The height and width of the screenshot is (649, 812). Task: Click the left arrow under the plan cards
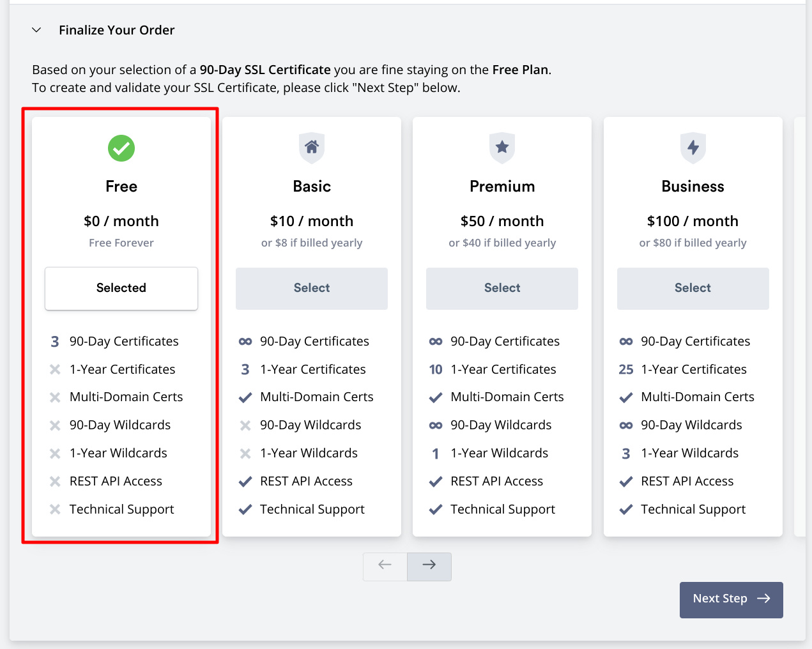(x=385, y=566)
